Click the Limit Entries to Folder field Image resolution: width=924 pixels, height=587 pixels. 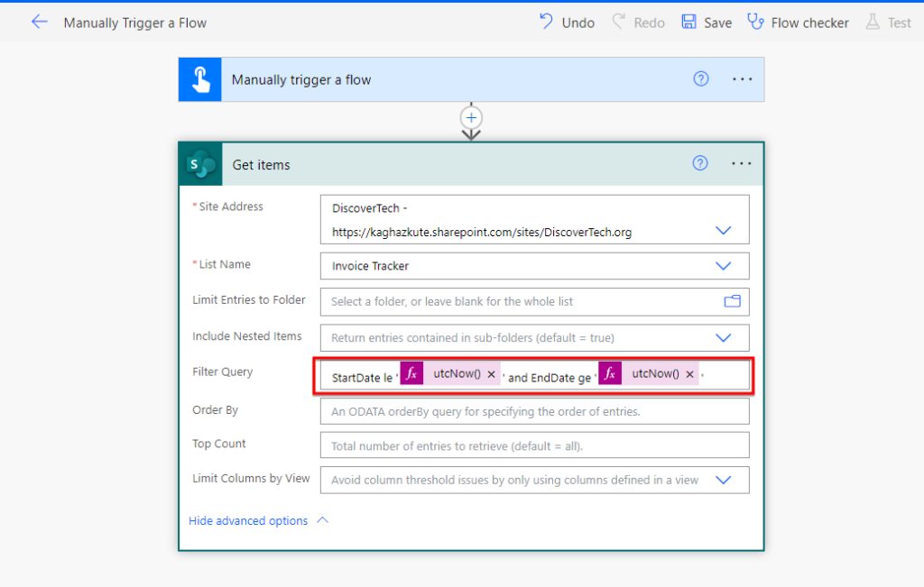click(x=534, y=301)
